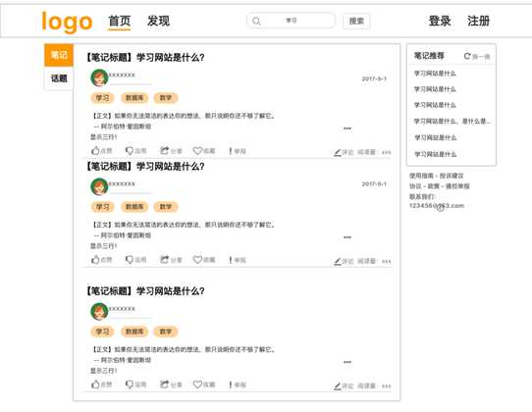The image size is (532, 412).
Task: Click the 侵权举报 footer link
Action: click(x=457, y=186)
